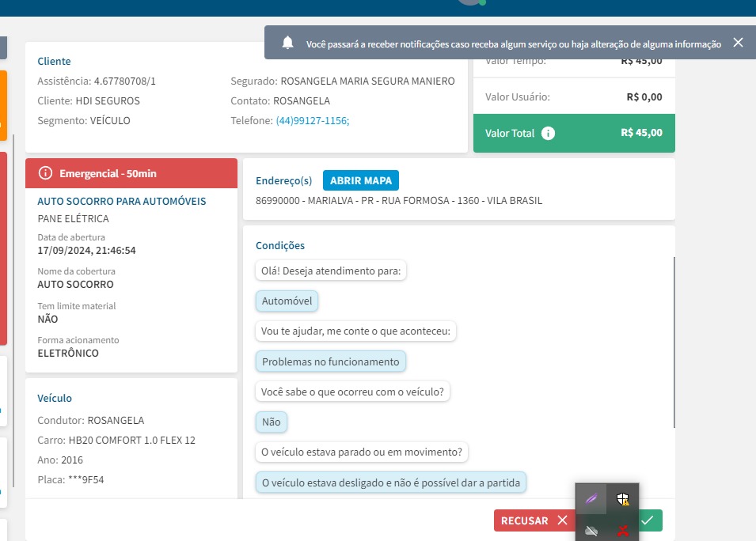Click the plate value ***9F54
The height and width of the screenshot is (541, 756).
point(85,480)
